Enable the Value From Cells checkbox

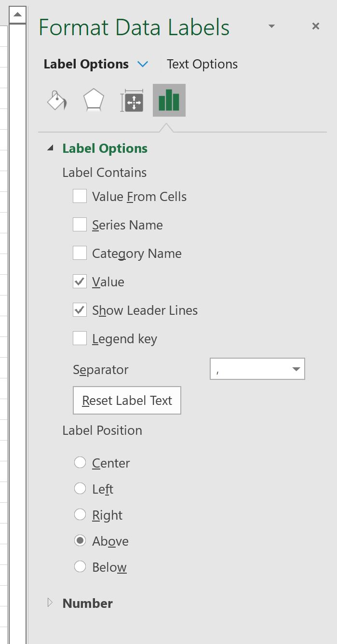pos(80,196)
